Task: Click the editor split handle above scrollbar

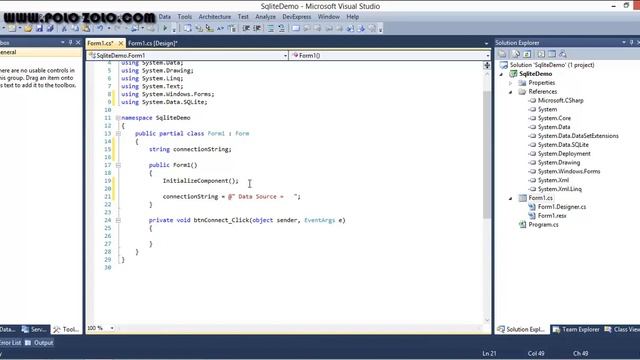Action: pos(487,65)
